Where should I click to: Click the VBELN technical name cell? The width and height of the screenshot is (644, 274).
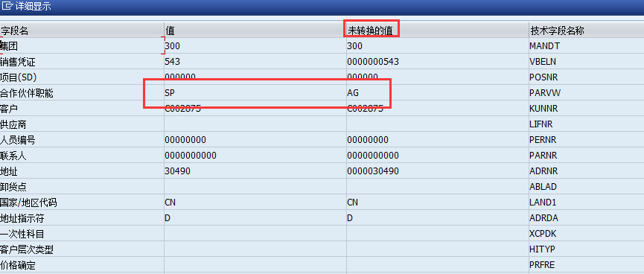(587, 62)
